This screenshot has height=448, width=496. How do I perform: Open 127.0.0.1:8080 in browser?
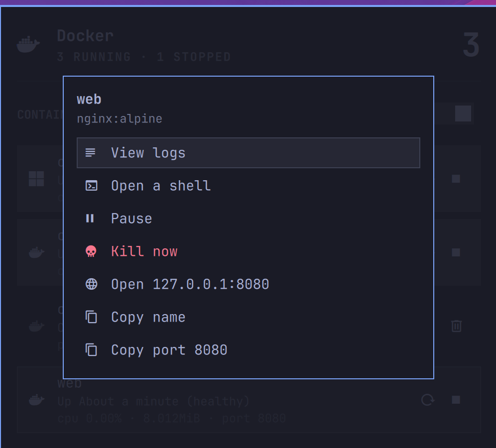click(248, 284)
